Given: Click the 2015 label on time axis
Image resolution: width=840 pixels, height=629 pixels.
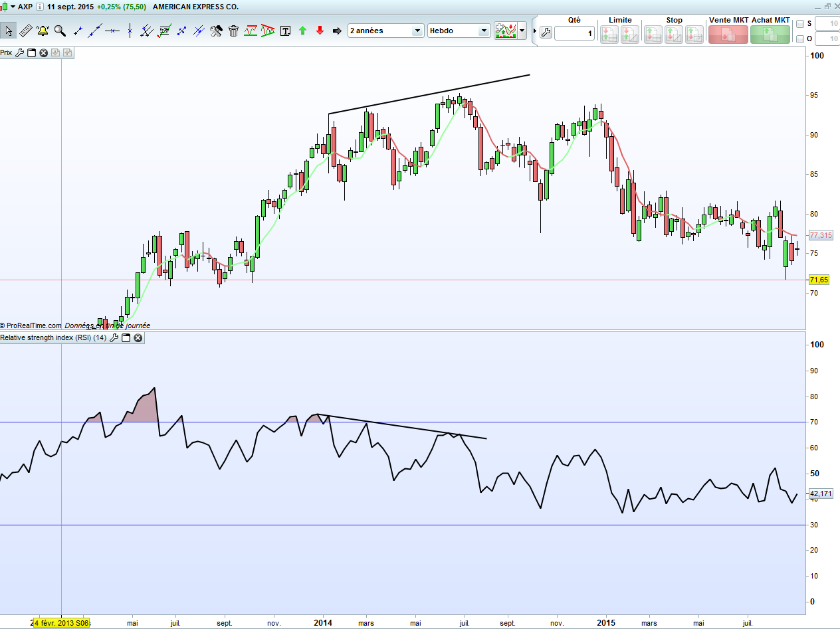Looking at the screenshot, I should coord(605,623).
